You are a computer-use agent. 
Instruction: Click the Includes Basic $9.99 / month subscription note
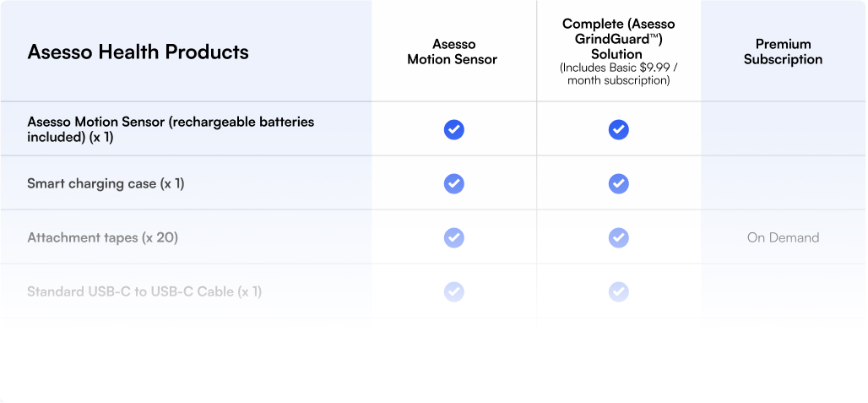618,74
